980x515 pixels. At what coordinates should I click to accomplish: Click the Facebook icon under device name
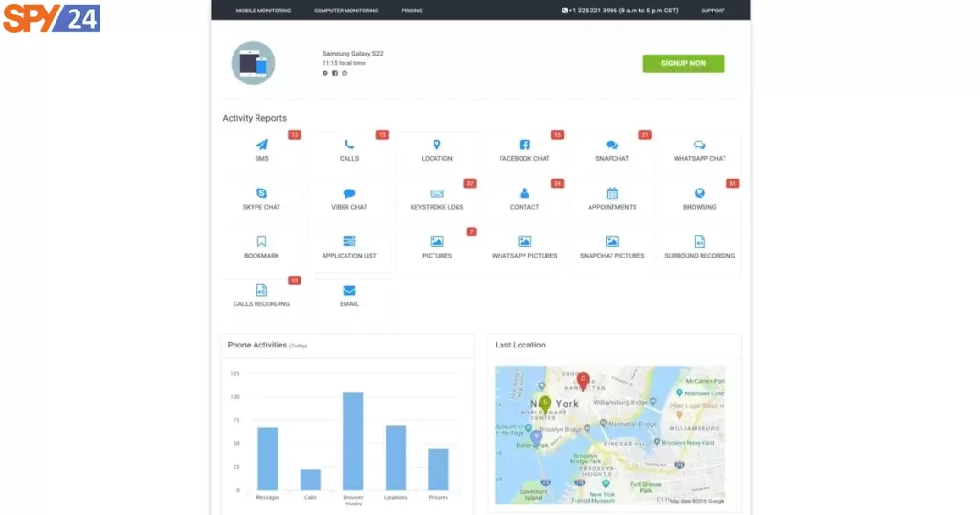335,73
